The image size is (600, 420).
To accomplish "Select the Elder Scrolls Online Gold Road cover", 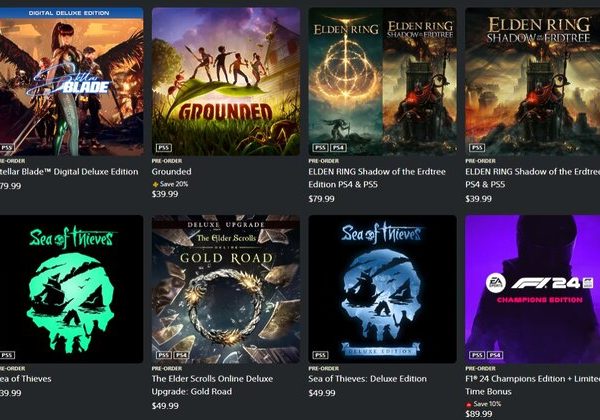I will pyautogui.click(x=226, y=289).
